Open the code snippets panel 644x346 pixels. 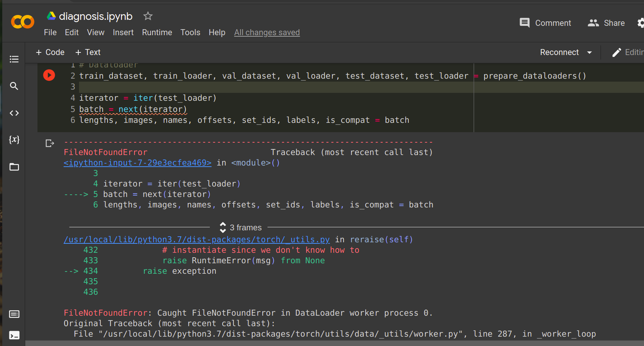(14, 113)
